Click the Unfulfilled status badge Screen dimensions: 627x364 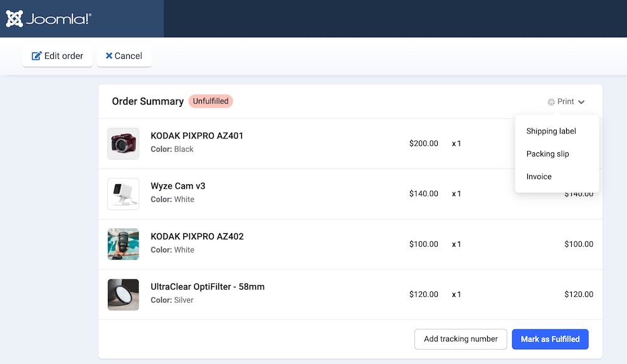point(211,101)
